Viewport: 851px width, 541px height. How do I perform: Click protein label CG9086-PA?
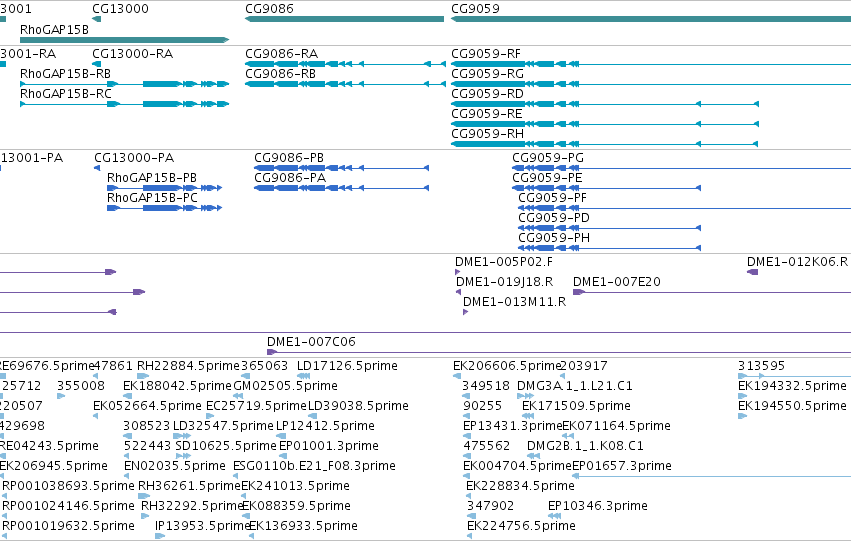pos(290,178)
